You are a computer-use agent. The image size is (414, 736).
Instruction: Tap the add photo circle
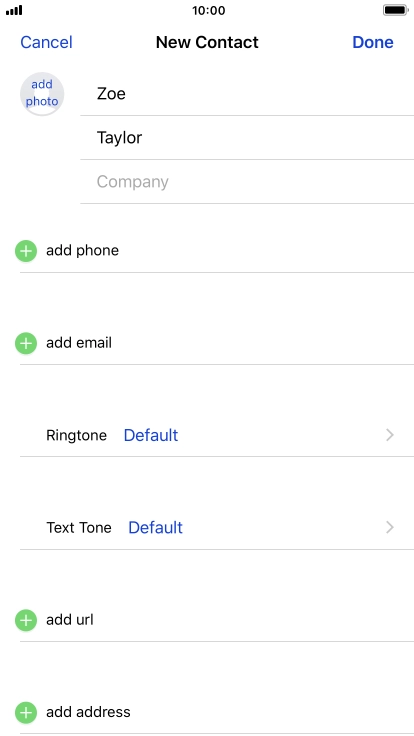click(42, 93)
